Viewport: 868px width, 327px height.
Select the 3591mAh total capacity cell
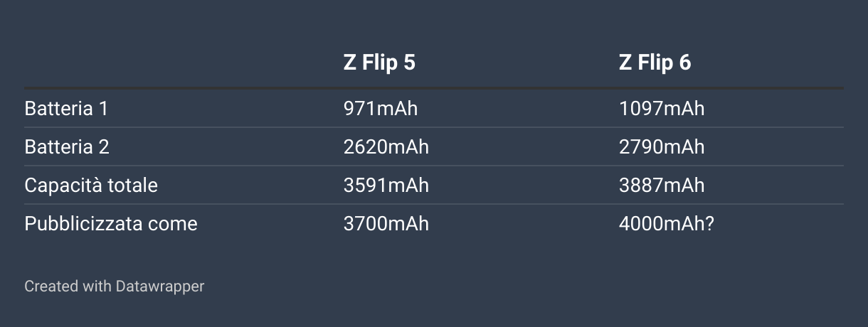click(386, 186)
